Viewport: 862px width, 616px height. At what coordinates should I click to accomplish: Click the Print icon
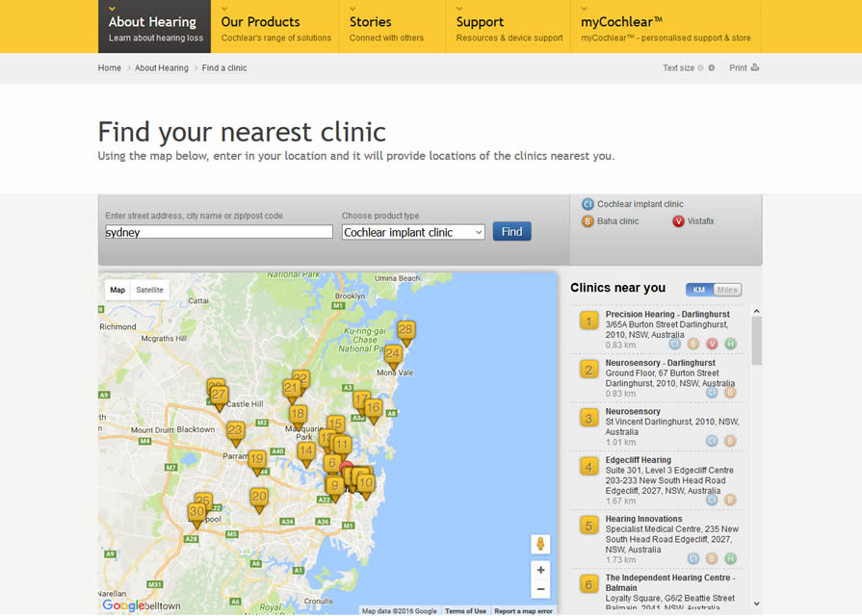click(755, 67)
